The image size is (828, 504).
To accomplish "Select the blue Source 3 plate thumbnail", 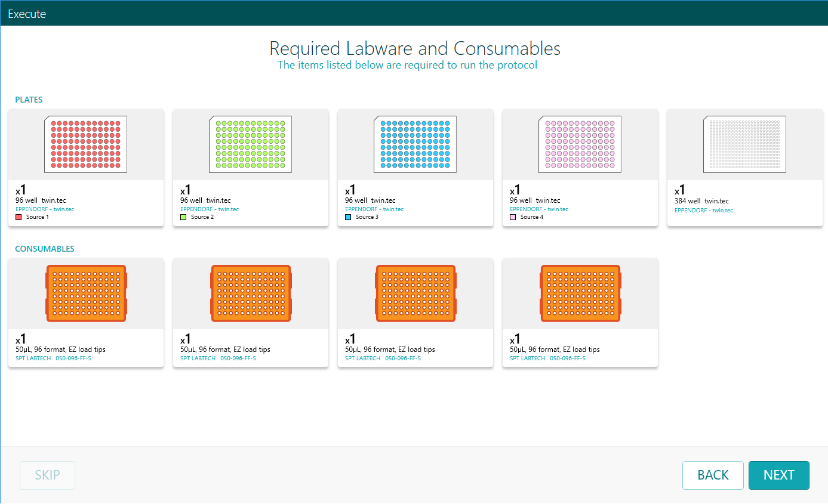I will point(415,144).
